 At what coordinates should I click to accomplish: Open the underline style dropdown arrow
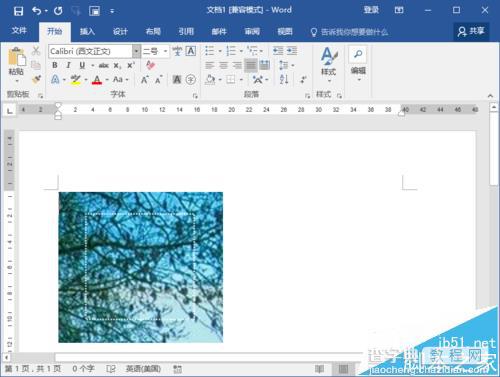tap(93, 65)
